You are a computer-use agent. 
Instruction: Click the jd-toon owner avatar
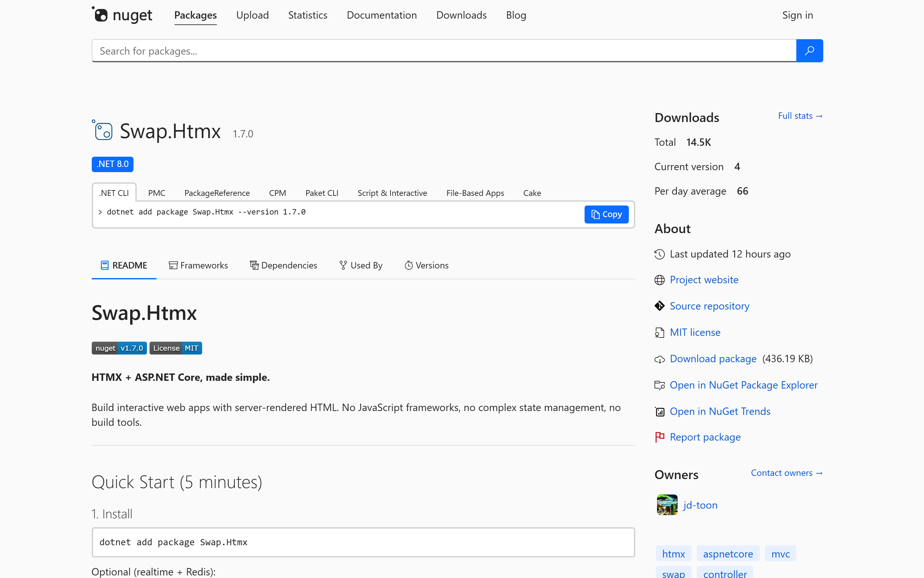(x=667, y=505)
